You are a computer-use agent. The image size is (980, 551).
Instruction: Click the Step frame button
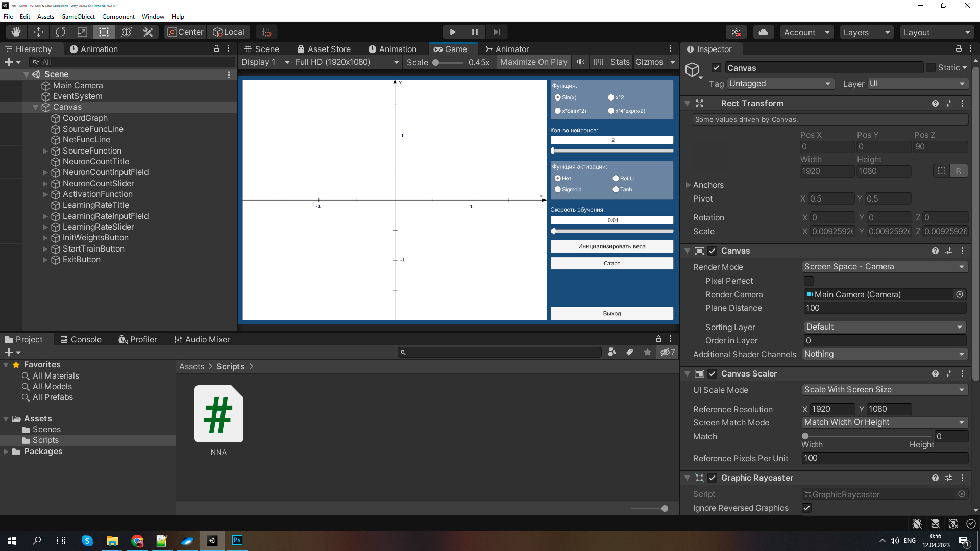pyautogui.click(x=497, y=32)
